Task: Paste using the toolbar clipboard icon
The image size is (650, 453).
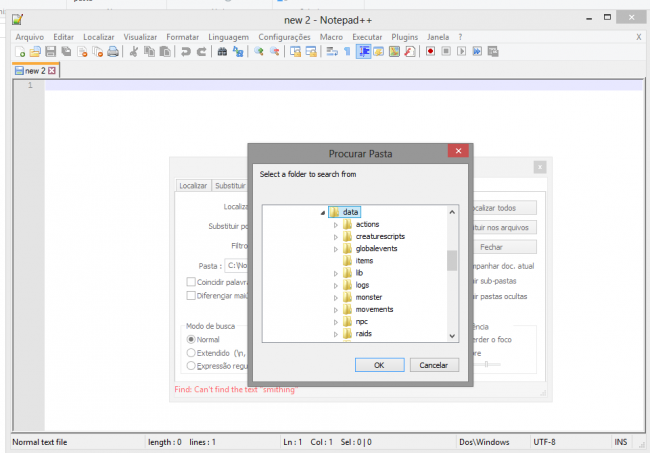Action: pyautogui.click(x=165, y=51)
